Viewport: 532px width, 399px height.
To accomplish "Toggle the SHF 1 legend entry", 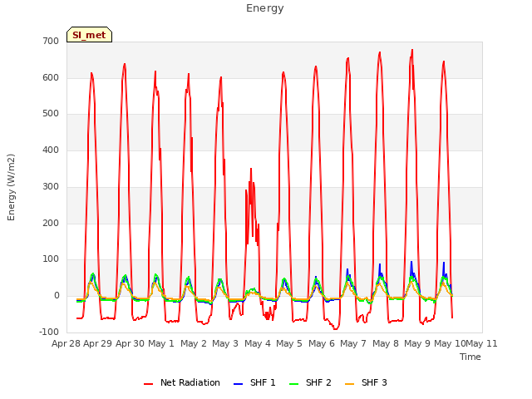I will (254, 382).
